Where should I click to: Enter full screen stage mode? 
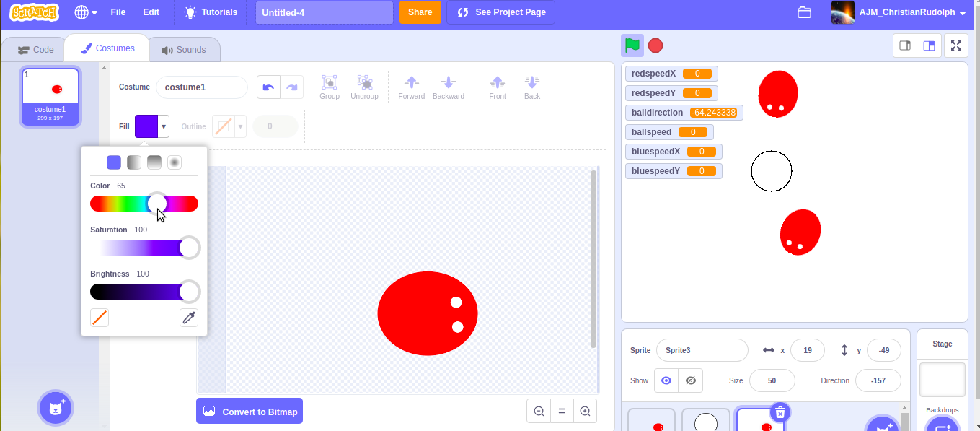point(956,45)
